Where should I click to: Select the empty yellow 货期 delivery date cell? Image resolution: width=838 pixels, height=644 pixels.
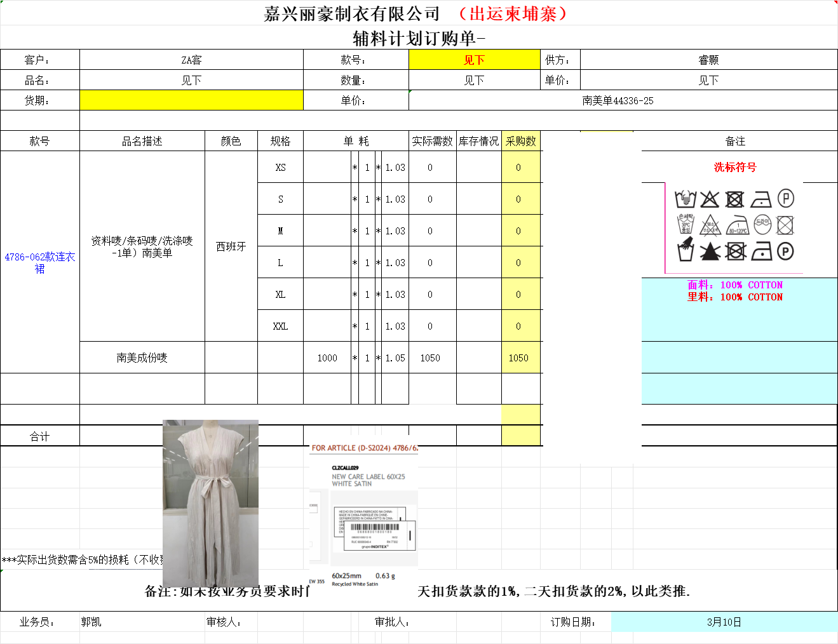coord(191,100)
